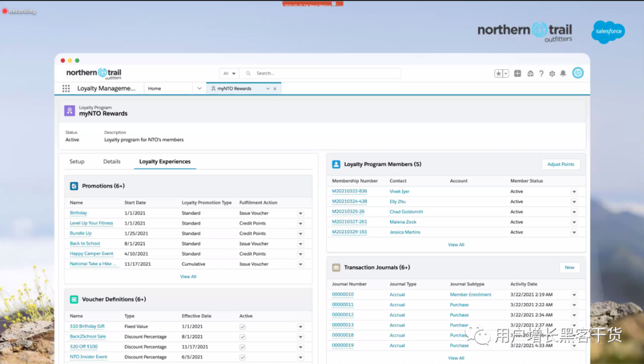Open the user profile avatar
This screenshot has height=364, width=644.
tap(578, 73)
